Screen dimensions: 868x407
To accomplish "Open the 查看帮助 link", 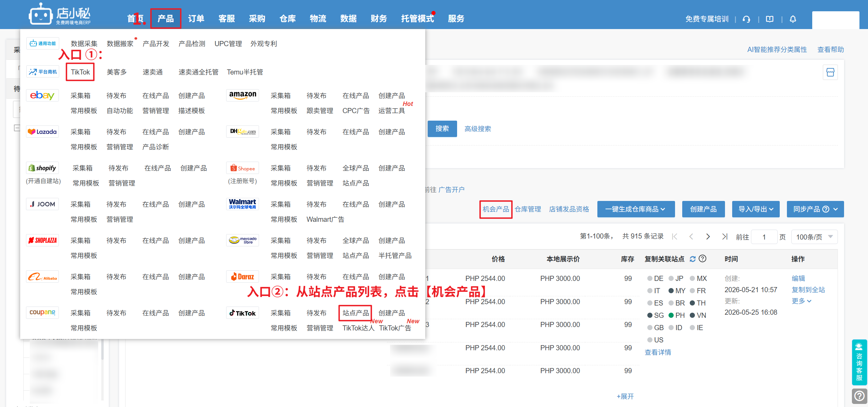I will (x=830, y=50).
